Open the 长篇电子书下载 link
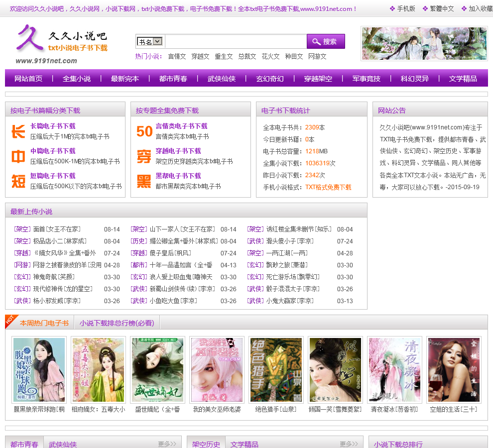Image resolution: width=493 pixels, height=448 pixels. tap(53, 126)
